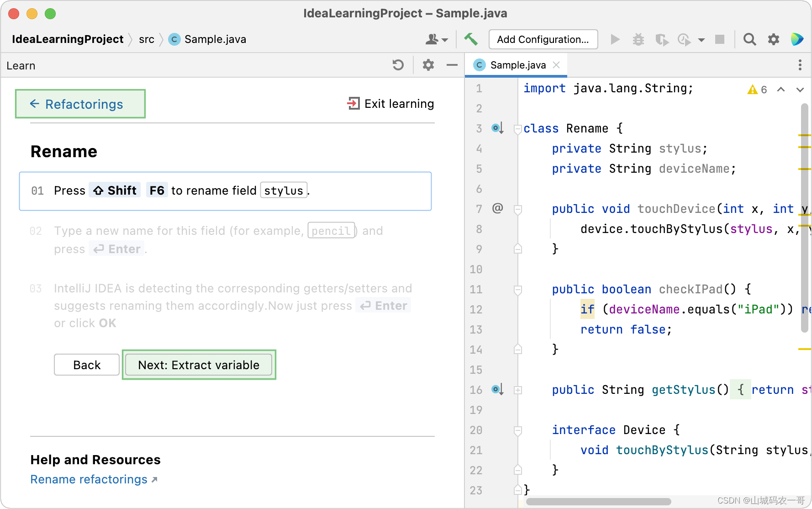The width and height of the screenshot is (812, 509).
Task: Close the Sample.java editor tab
Action: tap(556, 65)
